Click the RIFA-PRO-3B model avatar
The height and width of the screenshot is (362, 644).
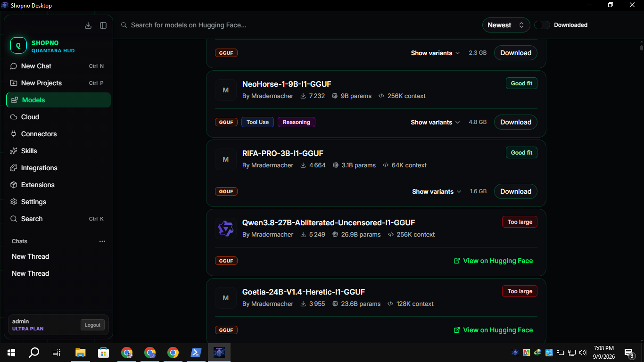226,159
